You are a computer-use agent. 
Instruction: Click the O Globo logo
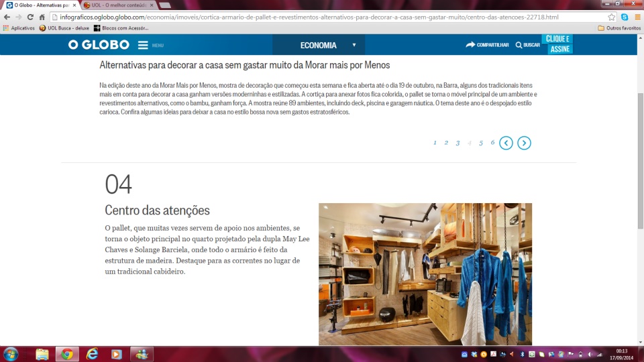(x=98, y=45)
